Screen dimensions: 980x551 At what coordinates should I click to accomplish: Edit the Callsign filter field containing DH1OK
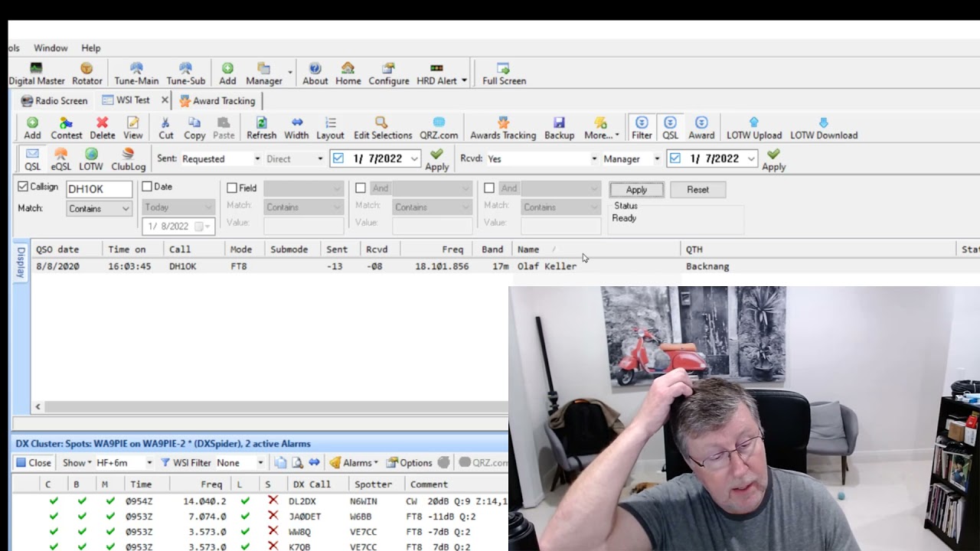point(100,189)
